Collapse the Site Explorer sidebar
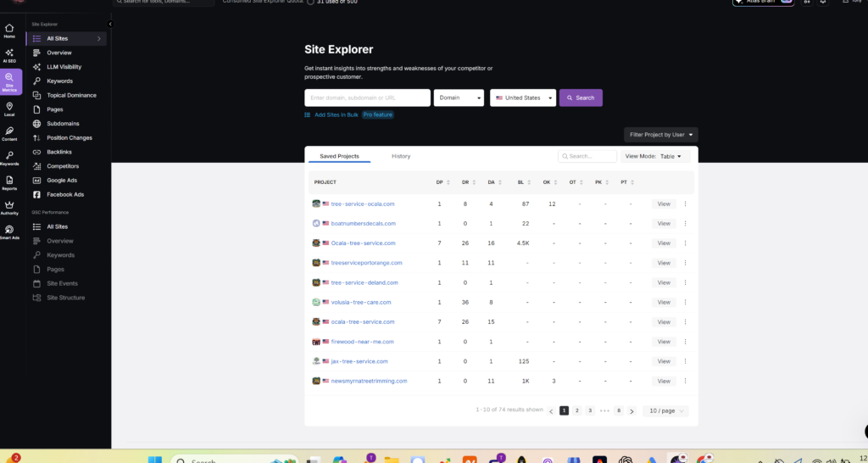Screen dimensions: 868x463 coord(110,24)
